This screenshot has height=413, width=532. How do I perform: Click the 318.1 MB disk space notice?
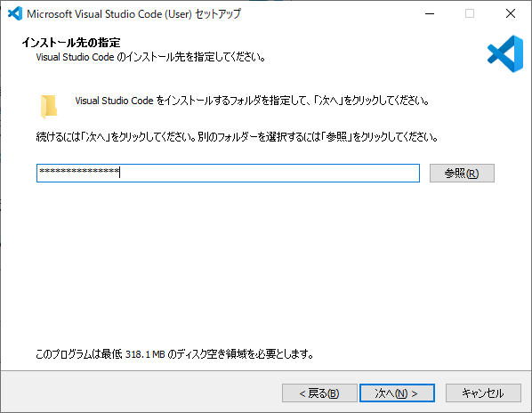point(174,354)
